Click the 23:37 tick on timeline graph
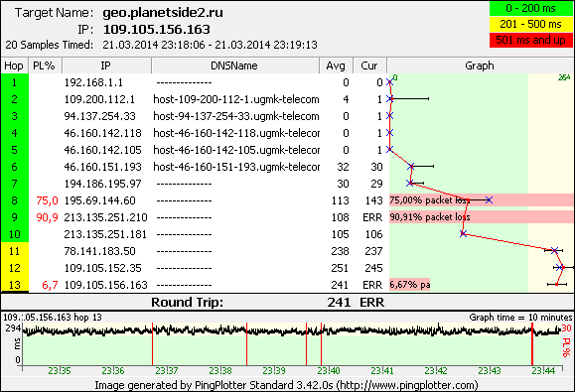Image resolution: width=575 pixels, height=392 pixels. (167, 371)
